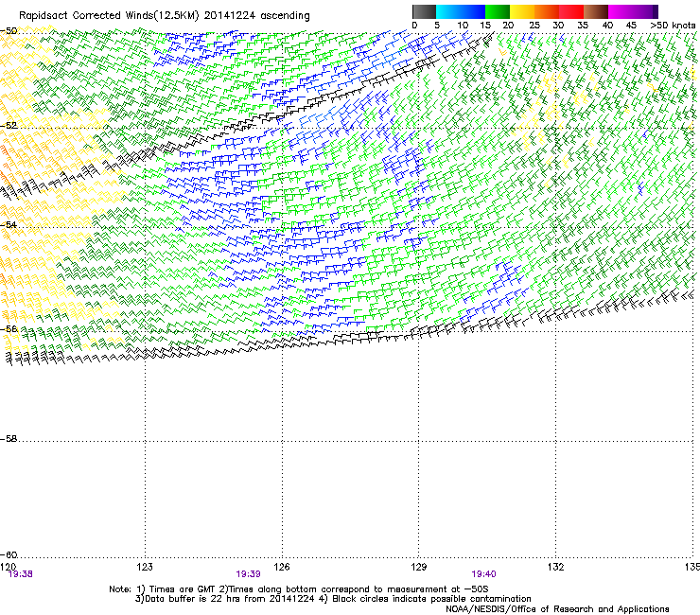Click the purple '19:38' time label

(x=21, y=574)
